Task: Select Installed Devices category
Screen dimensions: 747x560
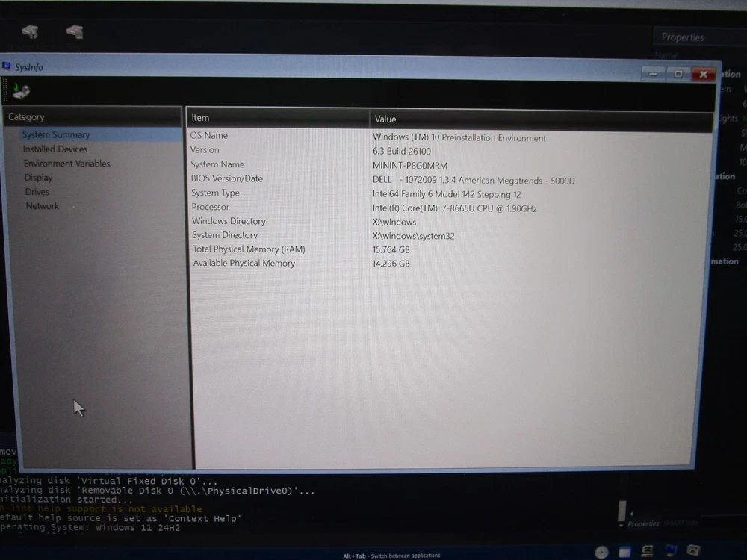Action: (x=55, y=149)
